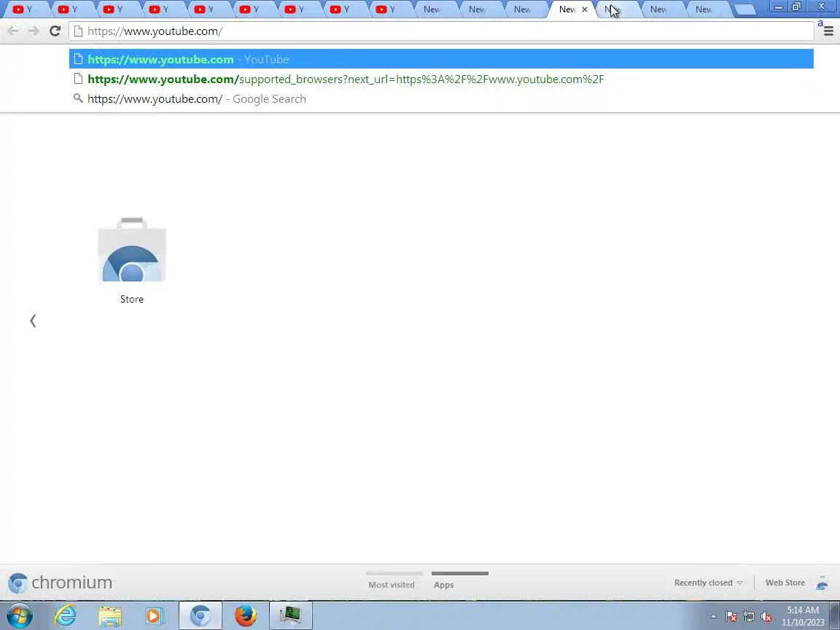Screen dimensions: 840x630
Task: Click the Chromium logo in footer
Action: point(60,583)
